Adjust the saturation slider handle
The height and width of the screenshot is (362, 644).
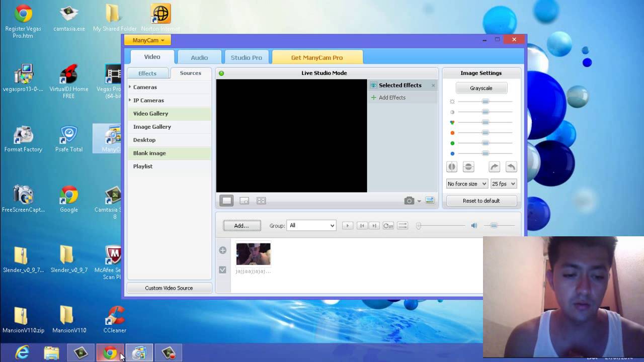pos(486,122)
